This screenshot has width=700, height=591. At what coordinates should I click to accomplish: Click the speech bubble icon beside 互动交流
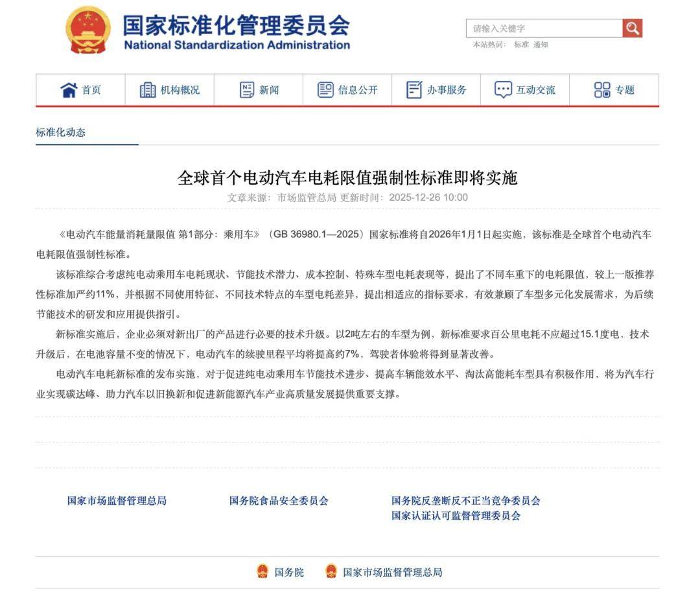(503, 90)
